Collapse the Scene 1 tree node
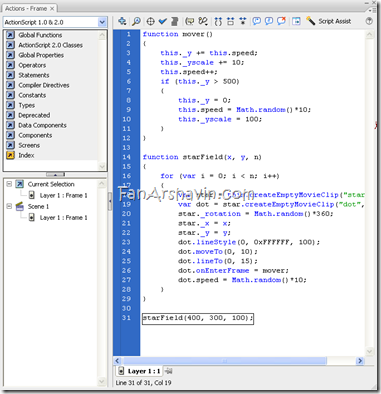Viewport: 381px width, 394px height. [x=9, y=206]
